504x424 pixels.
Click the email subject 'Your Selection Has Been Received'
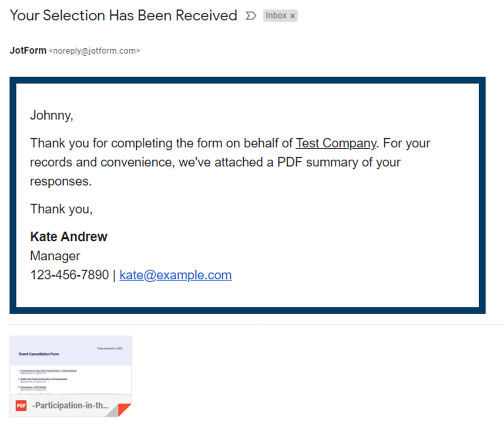123,16
